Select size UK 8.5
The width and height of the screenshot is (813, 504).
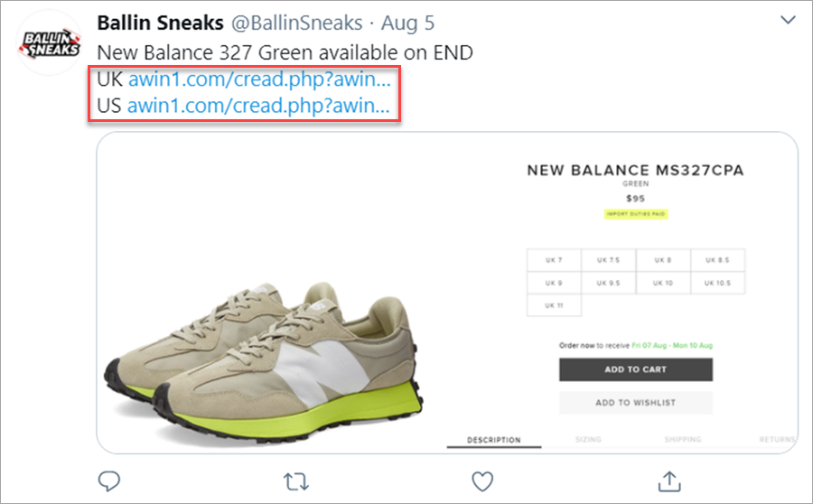point(719,260)
